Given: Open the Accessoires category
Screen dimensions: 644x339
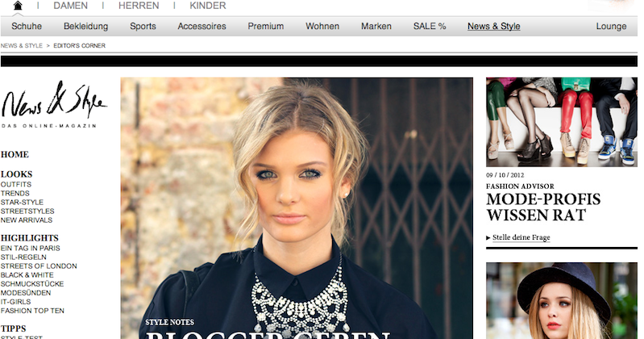Looking at the screenshot, I should tap(202, 27).
